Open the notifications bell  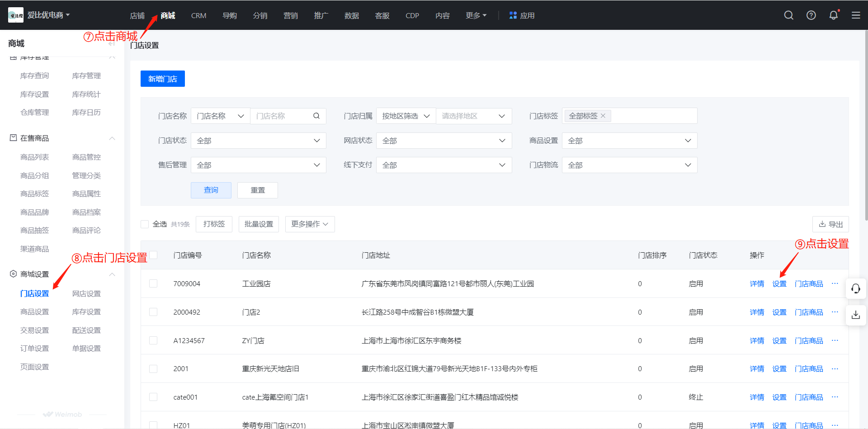click(833, 15)
